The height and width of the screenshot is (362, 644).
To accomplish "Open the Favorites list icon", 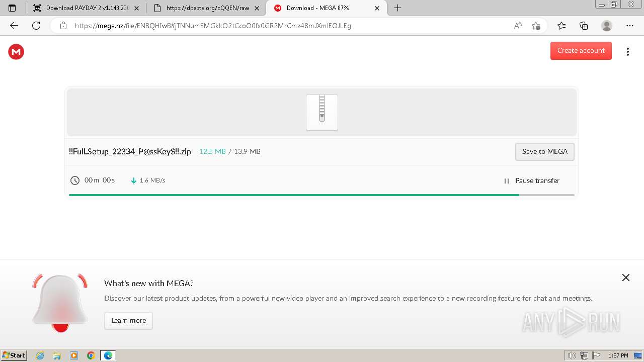I will pos(561,26).
